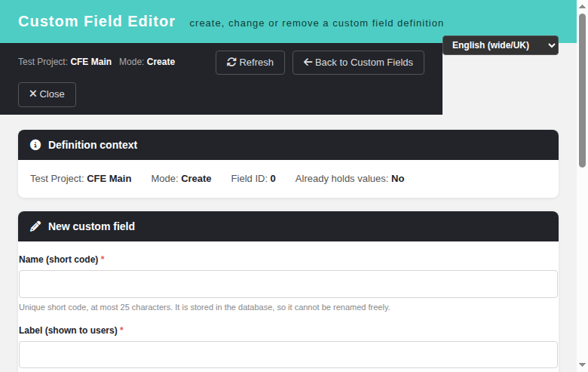Click 'Mode: Create' in the Definition context
Image resolution: width=588 pixels, height=372 pixels.
pyautogui.click(x=181, y=179)
